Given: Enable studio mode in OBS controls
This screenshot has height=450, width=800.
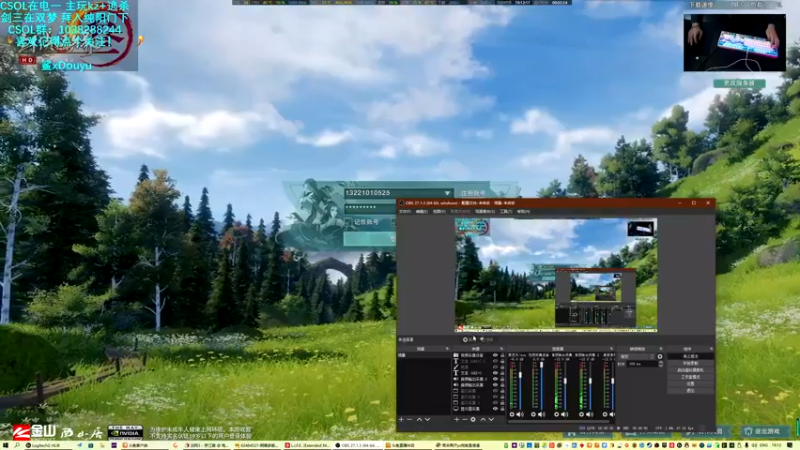Looking at the screenshot, I should coord(690,377).
